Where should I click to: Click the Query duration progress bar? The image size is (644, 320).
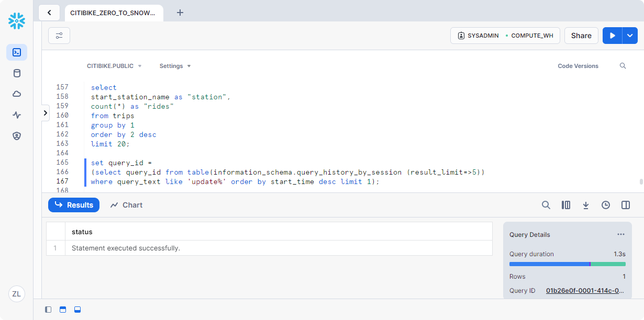point(567,264)
